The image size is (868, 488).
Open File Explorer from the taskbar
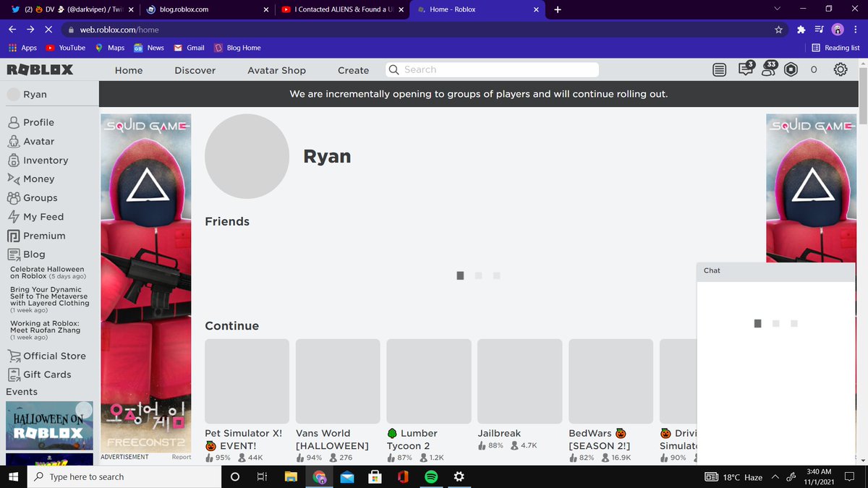[x=291, y=477]
